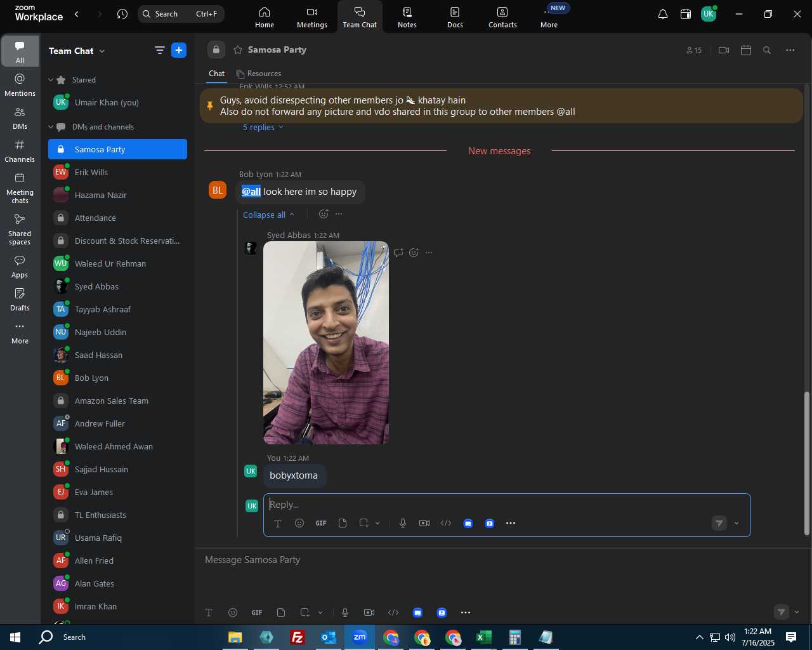Open Notes from the top bar
812x650 pixels.
tap(407, 17)
